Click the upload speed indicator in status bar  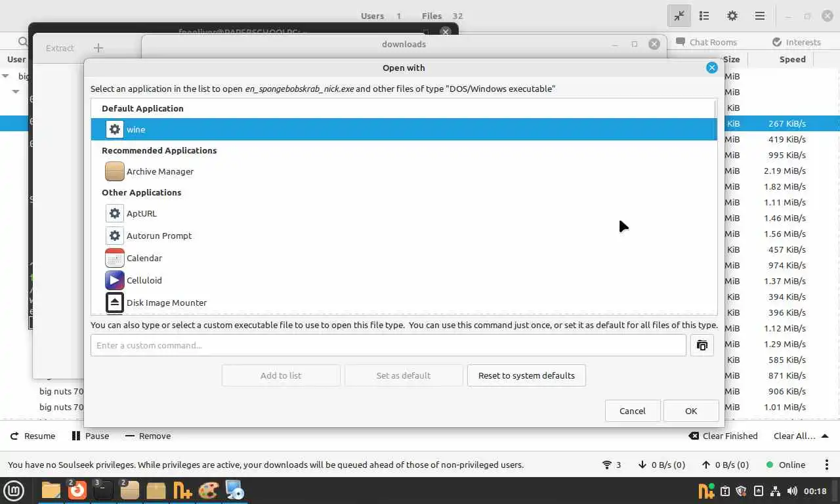tap(725, 465)
